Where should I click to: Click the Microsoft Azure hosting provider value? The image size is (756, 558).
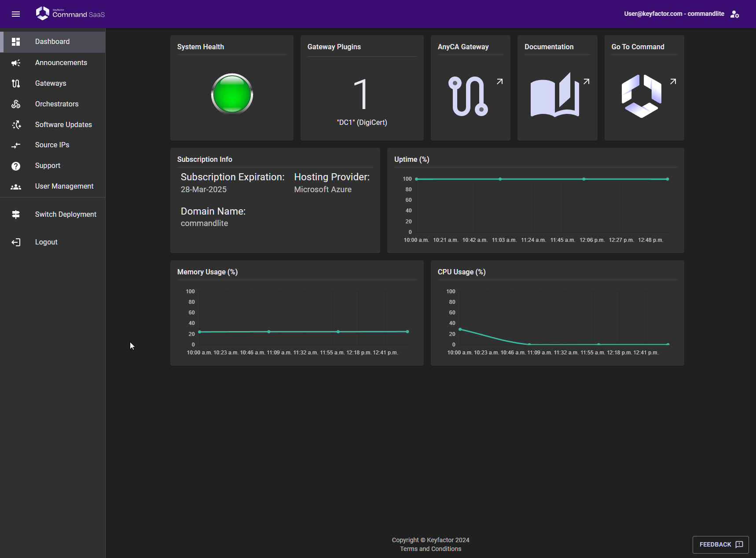[x=323, y=190]
